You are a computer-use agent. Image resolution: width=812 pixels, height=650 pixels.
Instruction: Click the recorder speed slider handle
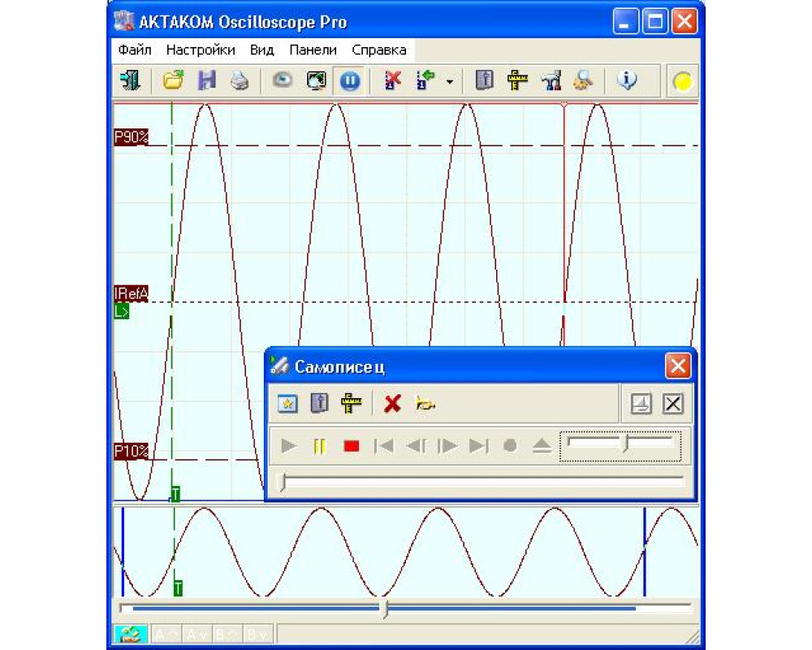point(625,444)
